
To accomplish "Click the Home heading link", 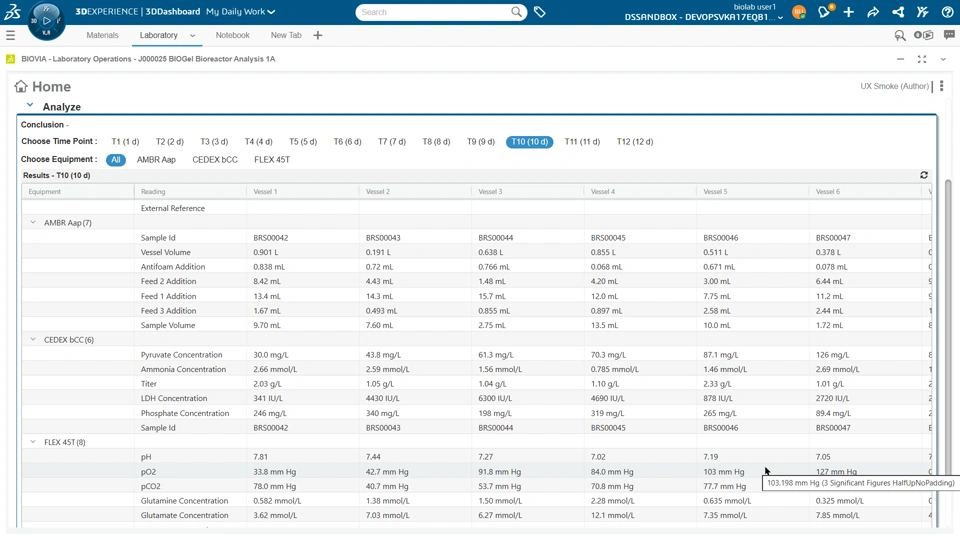I will pyautogui.click(x=51, y=87).
